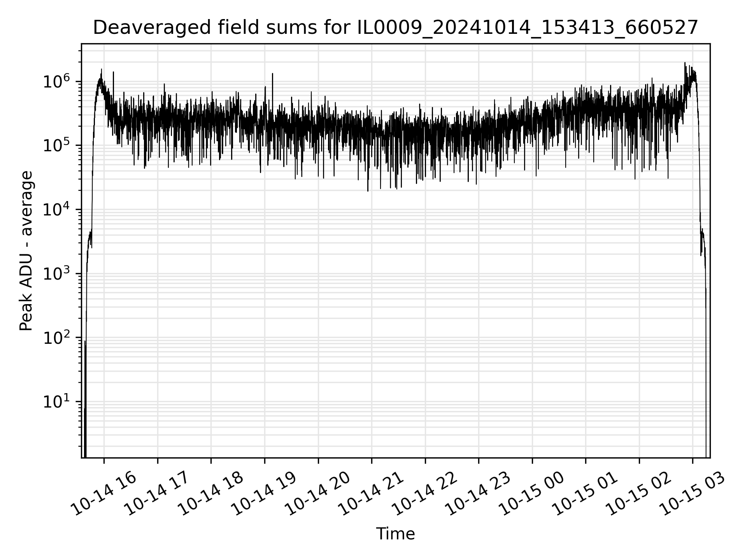This screenshot has height=560, width=747.
Task: Click the plot title 'Deaveraged field sums for IL0009_20241014_153413_660527'
Action: pos(396,28)
